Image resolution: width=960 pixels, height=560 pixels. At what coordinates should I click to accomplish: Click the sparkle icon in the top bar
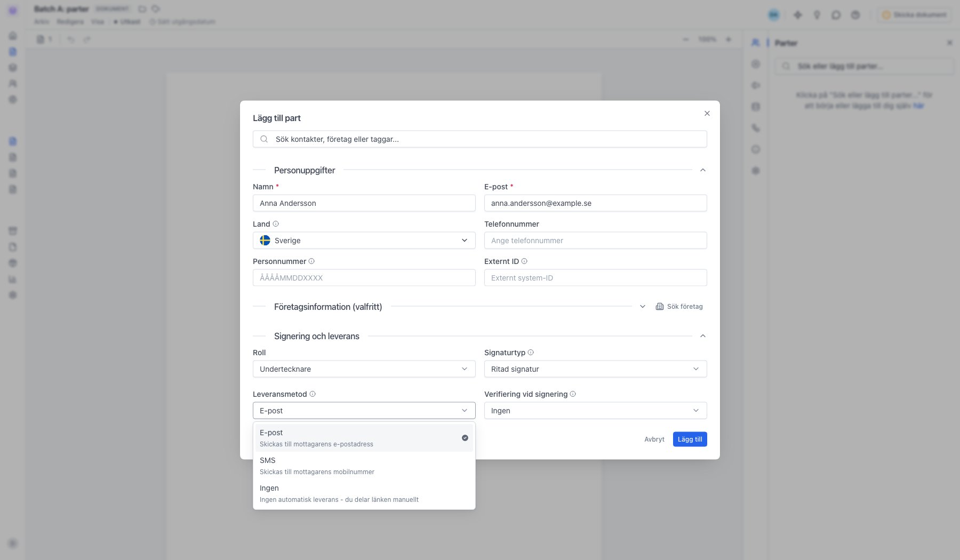797,15
